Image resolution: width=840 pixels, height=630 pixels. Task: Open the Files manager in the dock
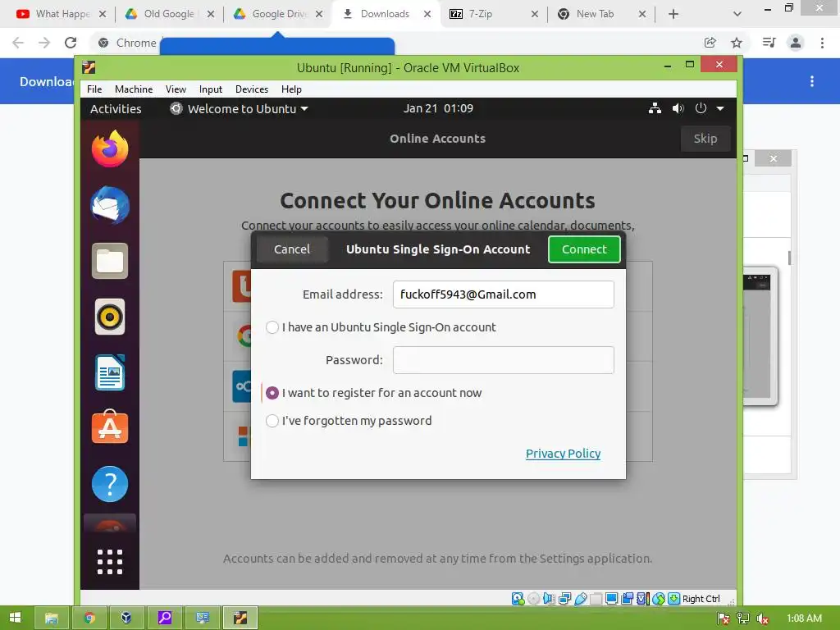[x=110, y=261]
